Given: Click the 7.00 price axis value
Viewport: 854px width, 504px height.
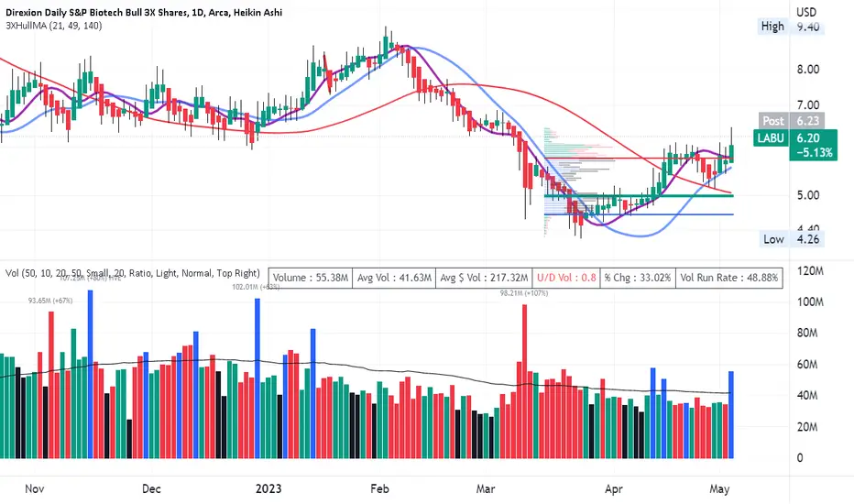Looking at the screenshot, I should click(x=808, y=104).
